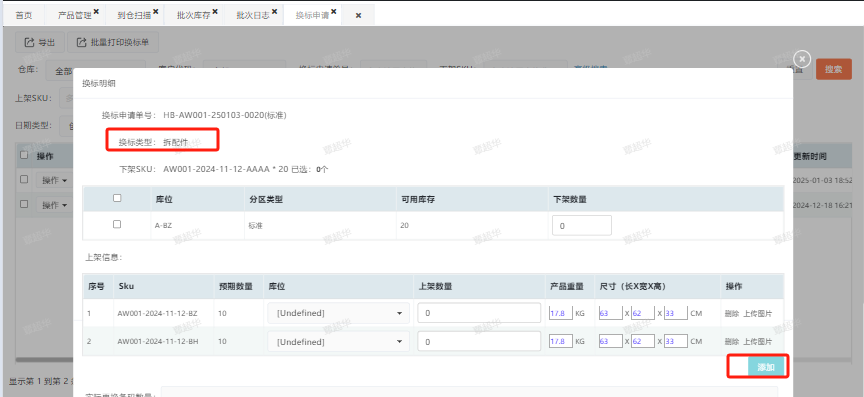Click the SKU text AW001-2024-11-12-BZ
This screenshot has width=864, height=397.
158,313
